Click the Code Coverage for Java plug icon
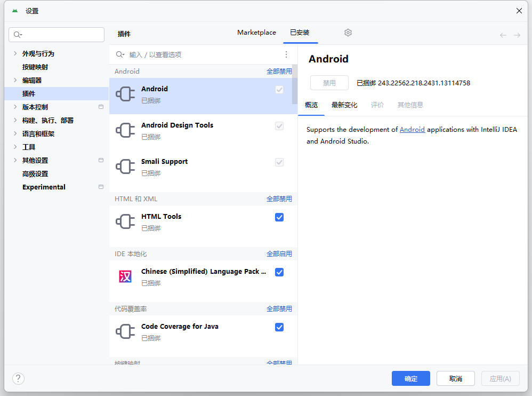The width and height of the screenshot is (532, 396). click(x=125, y=331)
